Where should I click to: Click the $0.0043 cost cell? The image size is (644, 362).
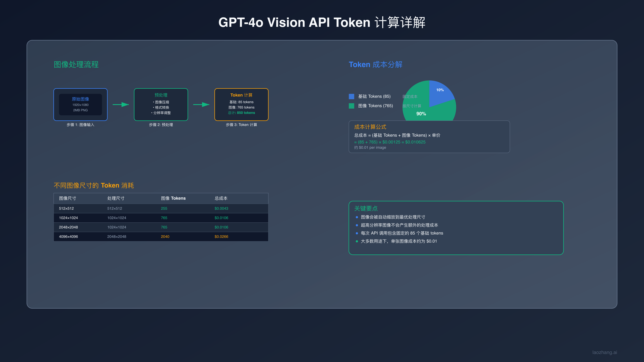click(221, 208)
